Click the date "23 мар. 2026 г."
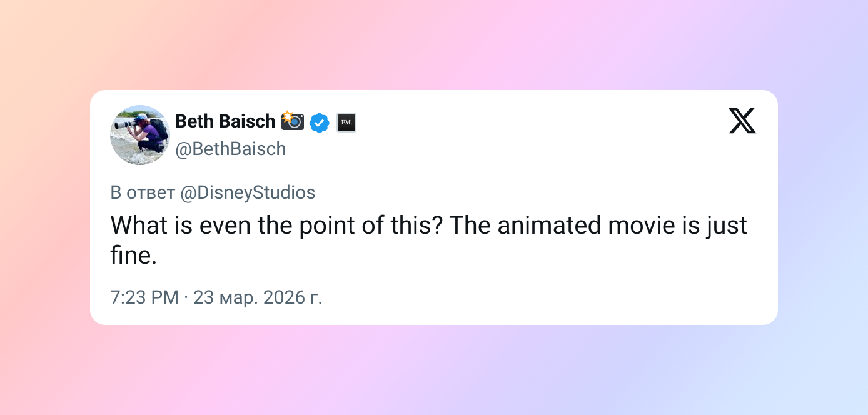This screenshot has width=868, height=415. pyautogui.click(x=258, y=297)
